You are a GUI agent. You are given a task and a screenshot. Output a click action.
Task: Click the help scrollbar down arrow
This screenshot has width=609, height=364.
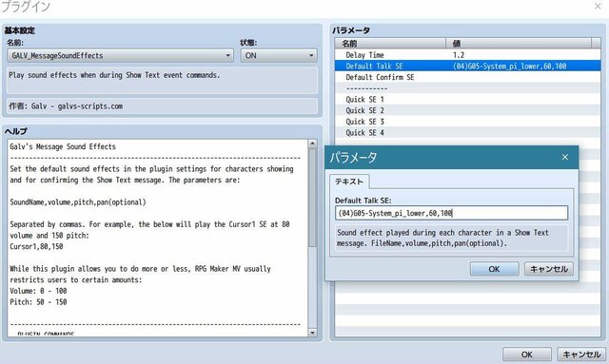[x=312, y=333]
